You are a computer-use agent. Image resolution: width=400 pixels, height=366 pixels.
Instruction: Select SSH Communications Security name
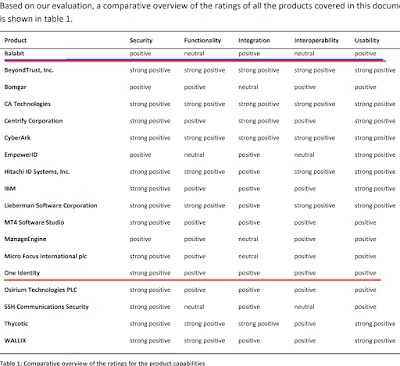pyautogui.click(x=46, y=307)
